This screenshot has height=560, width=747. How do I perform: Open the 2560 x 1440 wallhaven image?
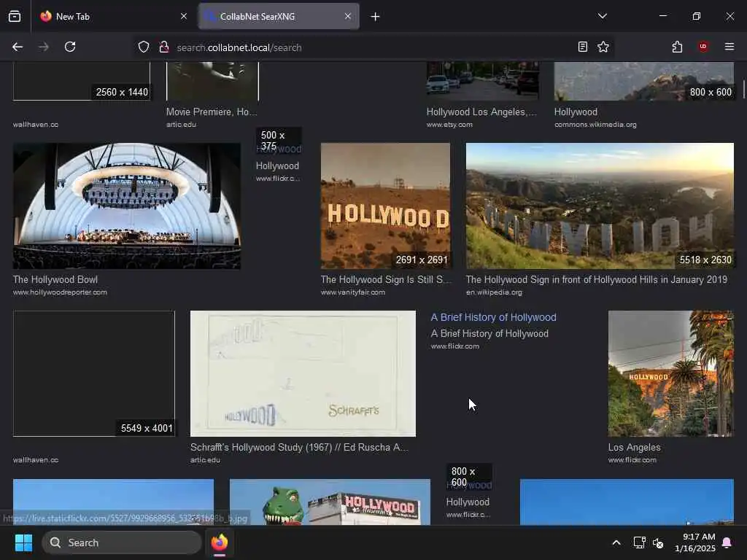point(82,81)
